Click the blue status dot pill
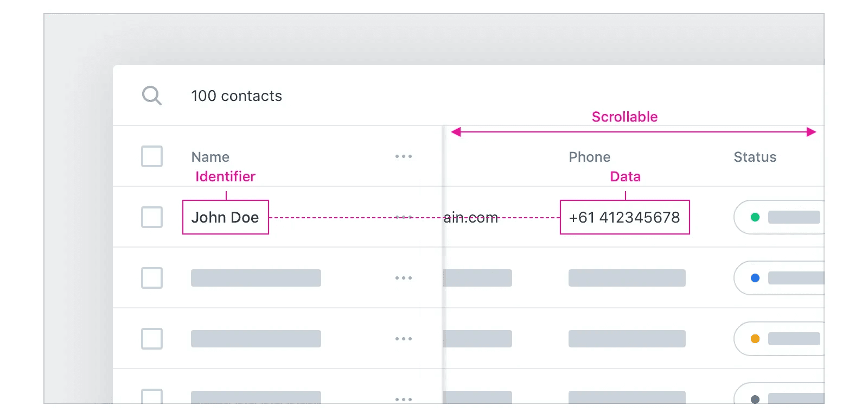This screenshot has height=418, width=868. 779,278
